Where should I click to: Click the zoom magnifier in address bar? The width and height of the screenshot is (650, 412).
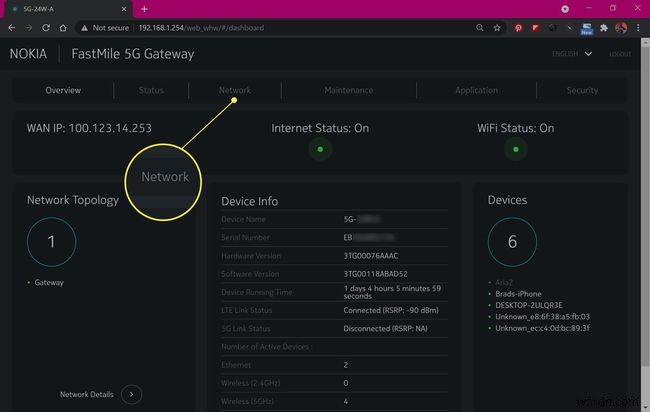pyautogui.click(x=480, y=28)
